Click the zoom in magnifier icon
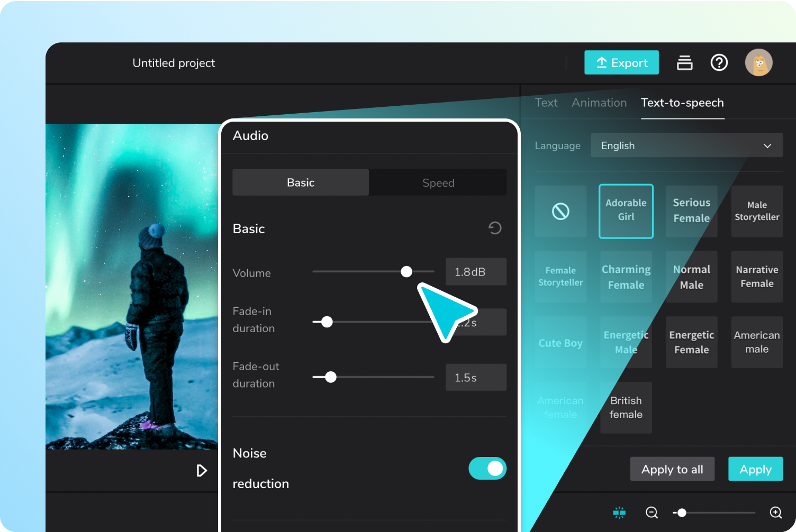Image resolution: width=796 pixels, height=532 pixels. pos(775,512)
